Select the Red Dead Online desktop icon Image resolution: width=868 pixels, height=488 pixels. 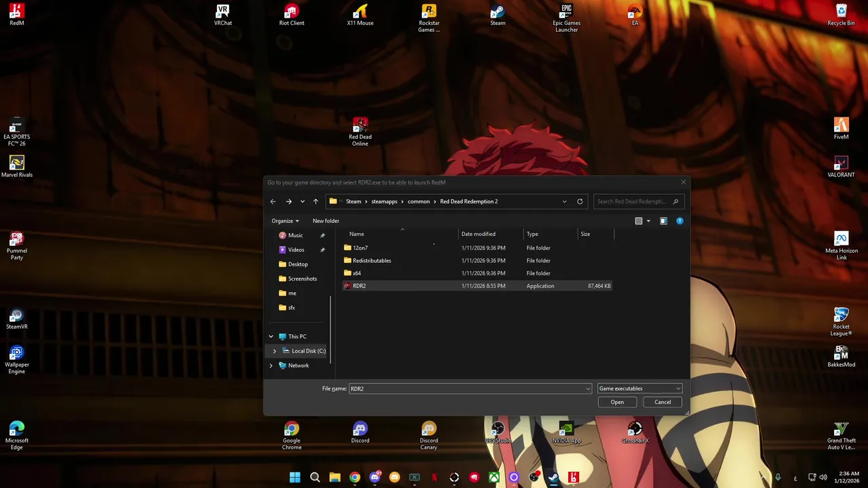coord(360,132)
